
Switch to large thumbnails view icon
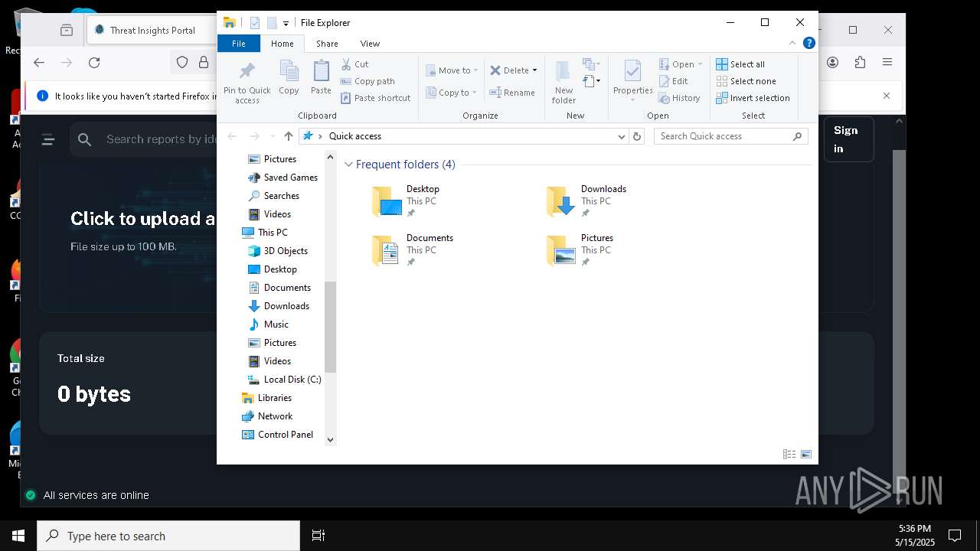pyautogui.click(x=806, y=454)
